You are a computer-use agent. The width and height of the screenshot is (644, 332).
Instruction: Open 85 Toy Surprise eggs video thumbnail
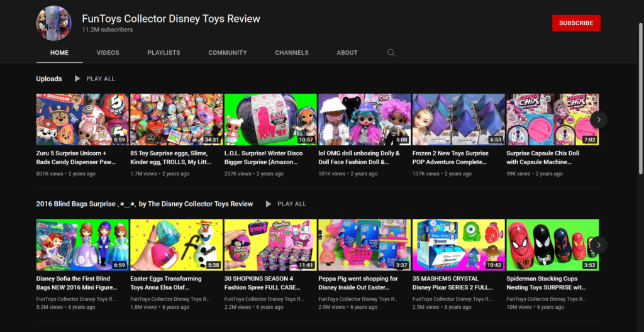click(177, 119)
